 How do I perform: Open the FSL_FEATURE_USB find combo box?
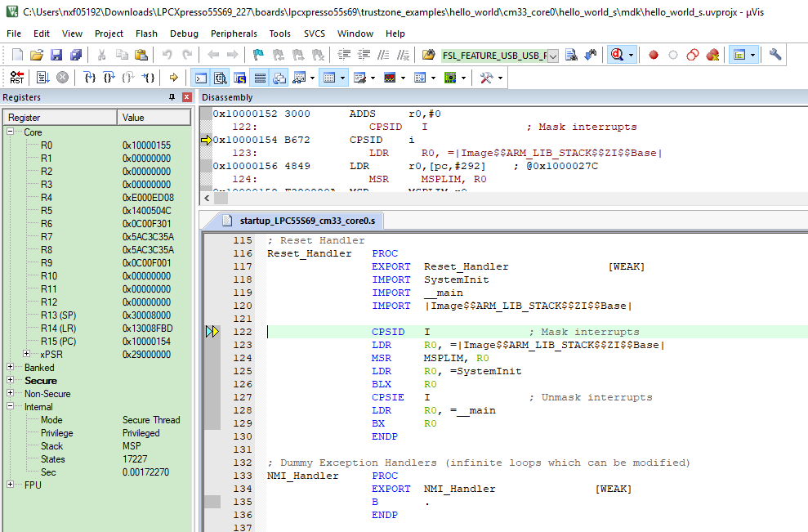point(553,56)
